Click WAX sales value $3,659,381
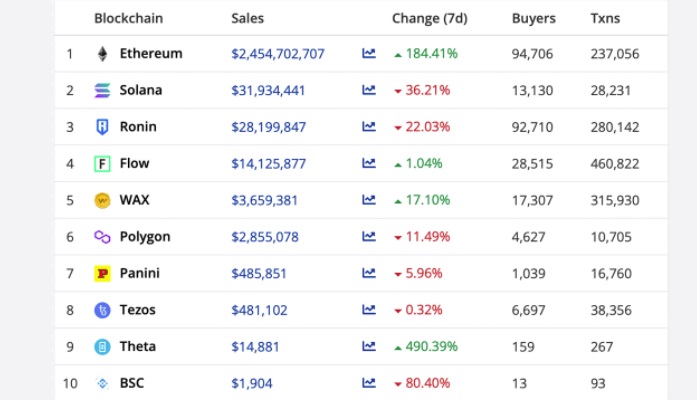Viewport: 697px width, 400px height. 264,200
